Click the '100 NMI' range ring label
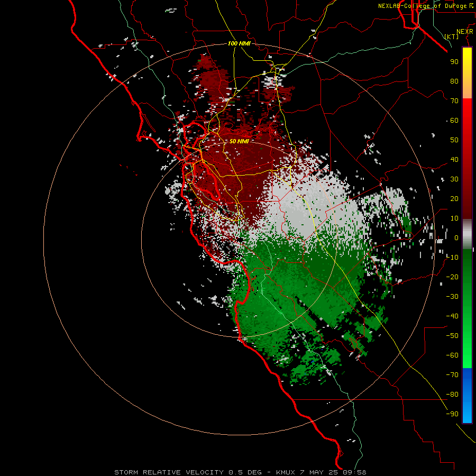This screenshot has width=476, height=476. tap(239, 43)
